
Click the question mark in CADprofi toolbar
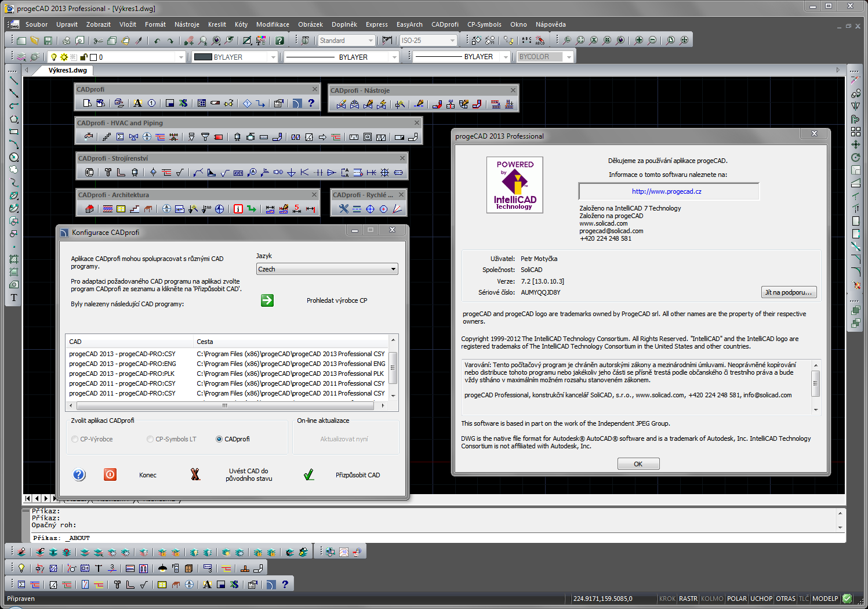(311, 103)
